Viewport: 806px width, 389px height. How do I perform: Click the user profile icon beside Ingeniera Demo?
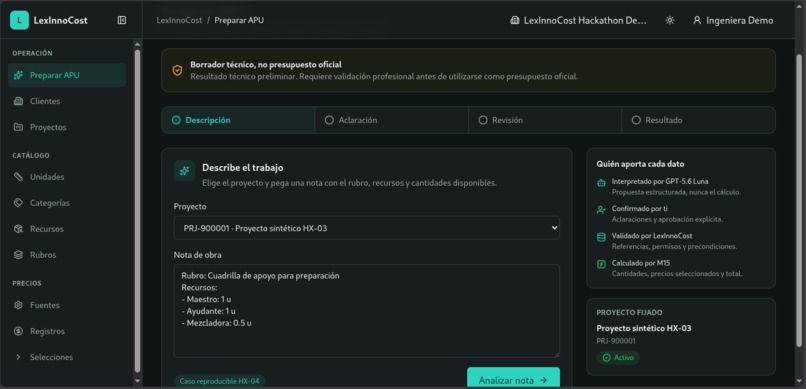(697, 21)
